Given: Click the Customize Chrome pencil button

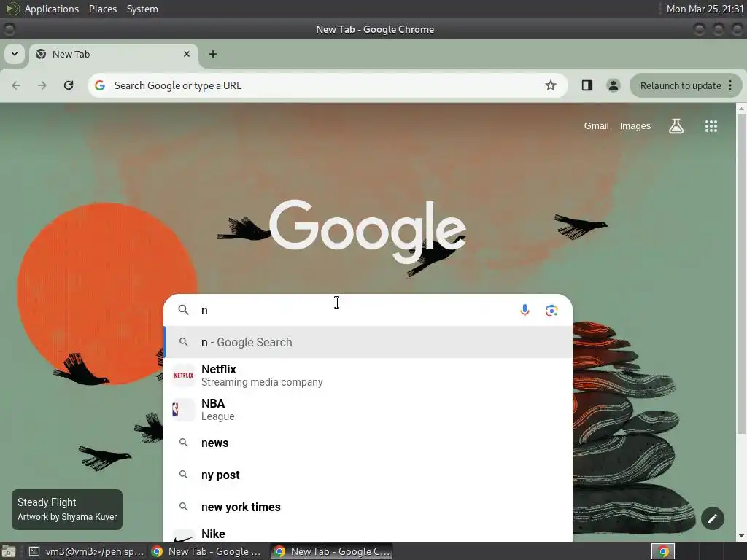Looking at the screenshot, I should (713, 518).
